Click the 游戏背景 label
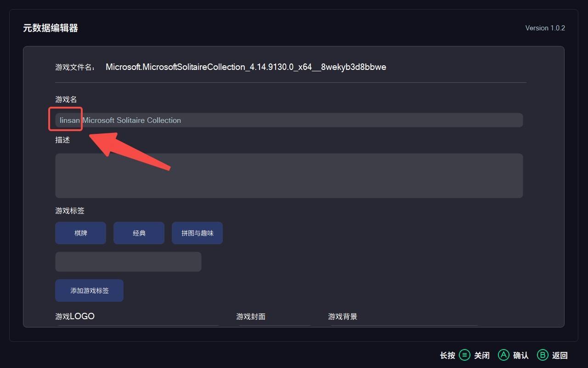588x368 pixels. click(x=343, y=316)
